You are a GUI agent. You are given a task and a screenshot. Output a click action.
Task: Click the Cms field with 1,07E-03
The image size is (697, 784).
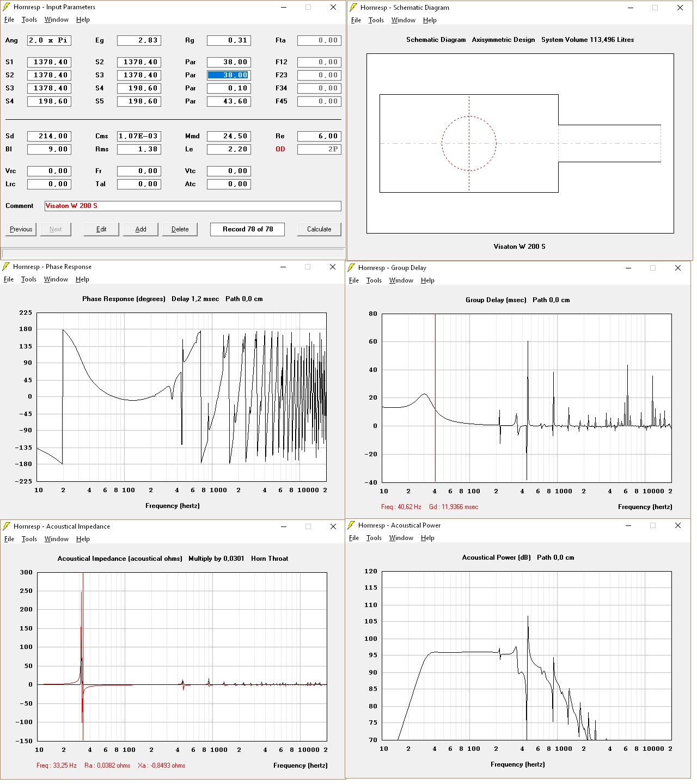(x=139, y=136)
